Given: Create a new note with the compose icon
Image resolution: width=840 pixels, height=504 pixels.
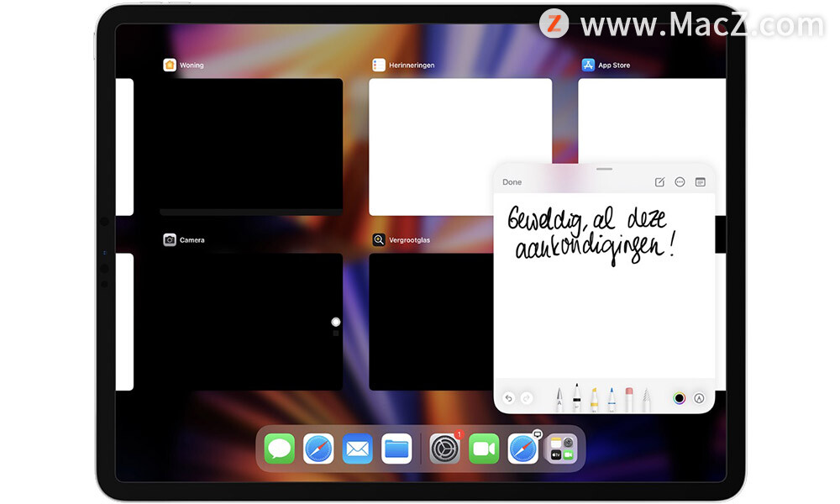Looking at the screenshot, I should point(659,182).
